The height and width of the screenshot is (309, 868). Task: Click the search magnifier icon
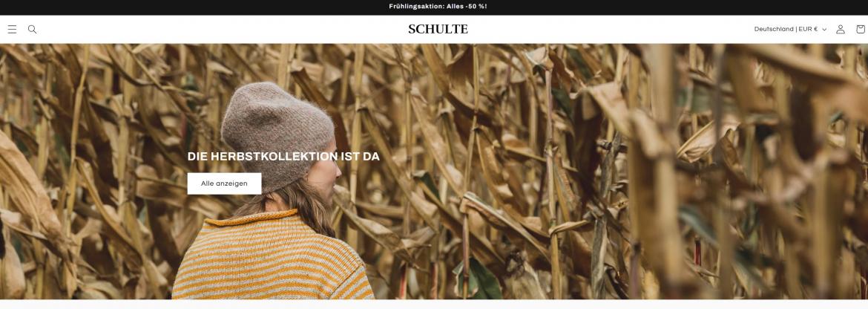[x=32, y=30]
